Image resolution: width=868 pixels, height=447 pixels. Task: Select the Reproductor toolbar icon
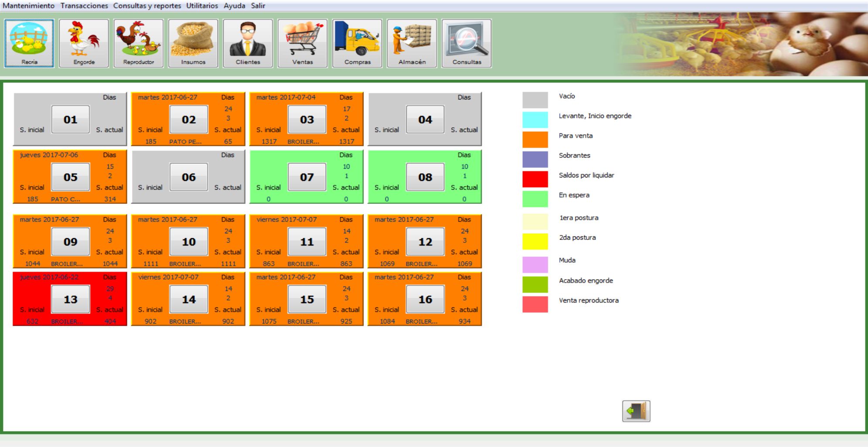pyautogui.click(x=138, y=43)
